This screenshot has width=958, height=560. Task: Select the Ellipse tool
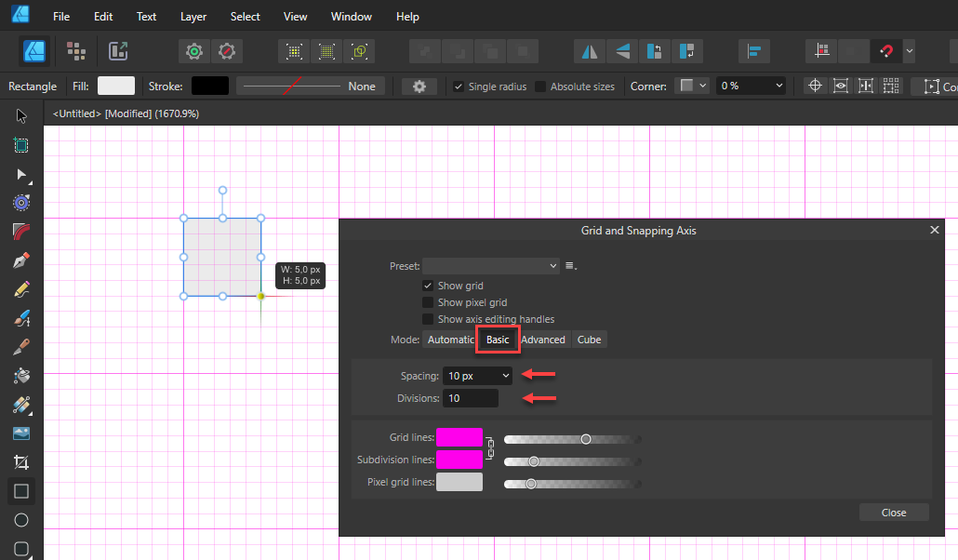tap(20, 520)
